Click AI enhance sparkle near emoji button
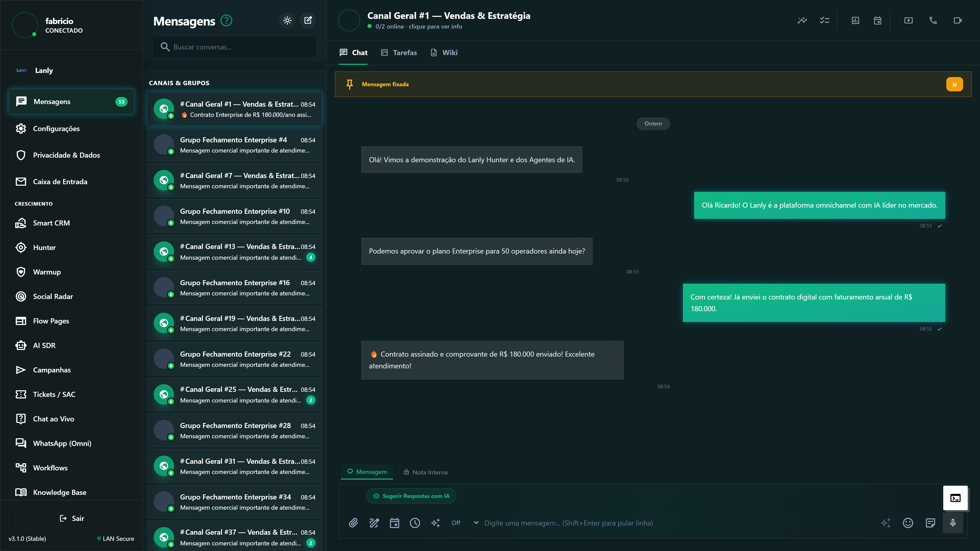The width and height of the screenshot is (980, 551). [886, 523]
